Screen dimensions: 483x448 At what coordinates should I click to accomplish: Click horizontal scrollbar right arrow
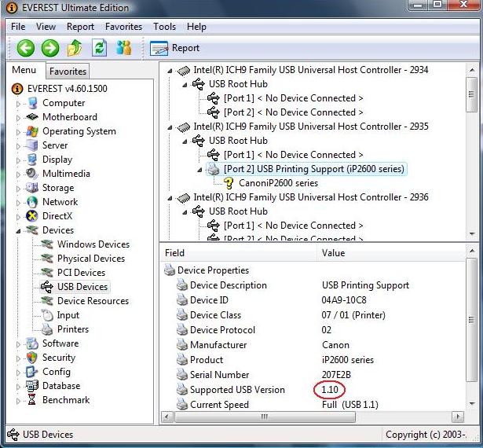458,417
